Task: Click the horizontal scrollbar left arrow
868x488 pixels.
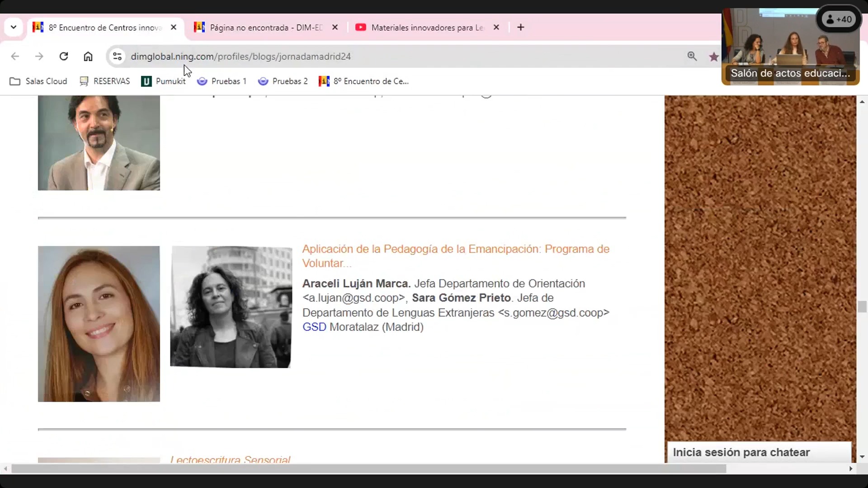Action: [x=5, y=469]
